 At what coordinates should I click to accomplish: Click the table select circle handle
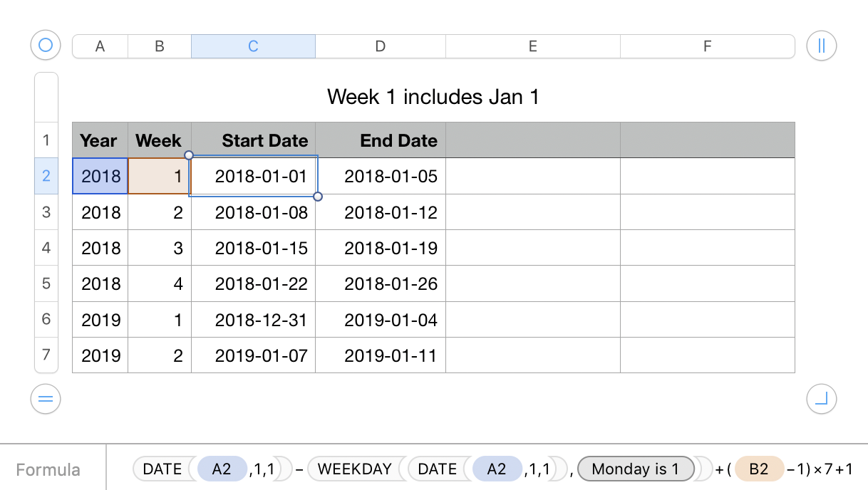point(46,46)
